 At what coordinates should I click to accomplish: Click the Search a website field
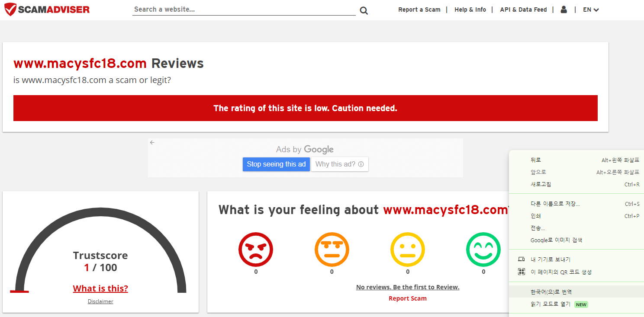click(244, 10)
